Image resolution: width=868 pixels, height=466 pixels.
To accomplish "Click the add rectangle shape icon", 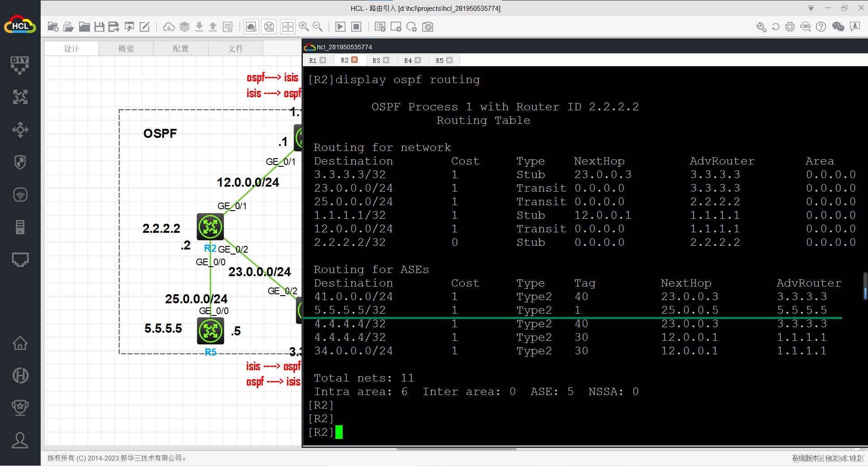I will (396, 27).
